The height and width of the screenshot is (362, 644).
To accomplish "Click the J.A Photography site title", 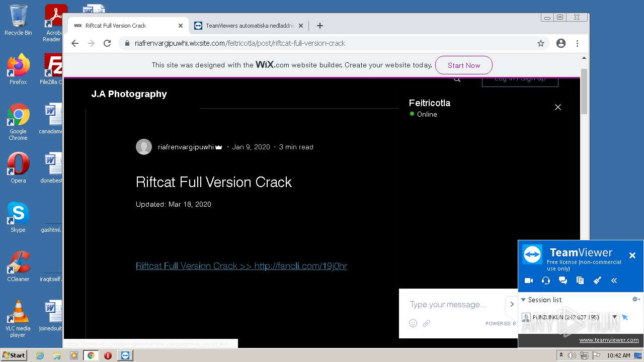I will pyautogui.click(x=129, y=94).
